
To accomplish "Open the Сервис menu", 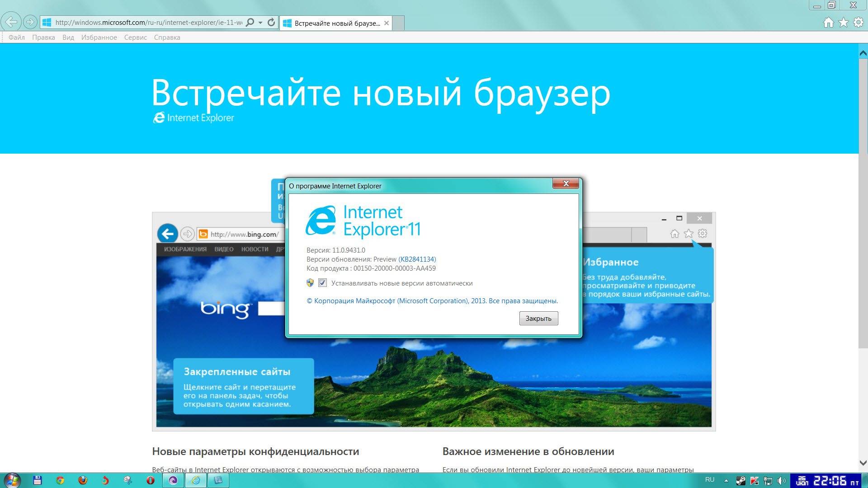I will point(135,38).
